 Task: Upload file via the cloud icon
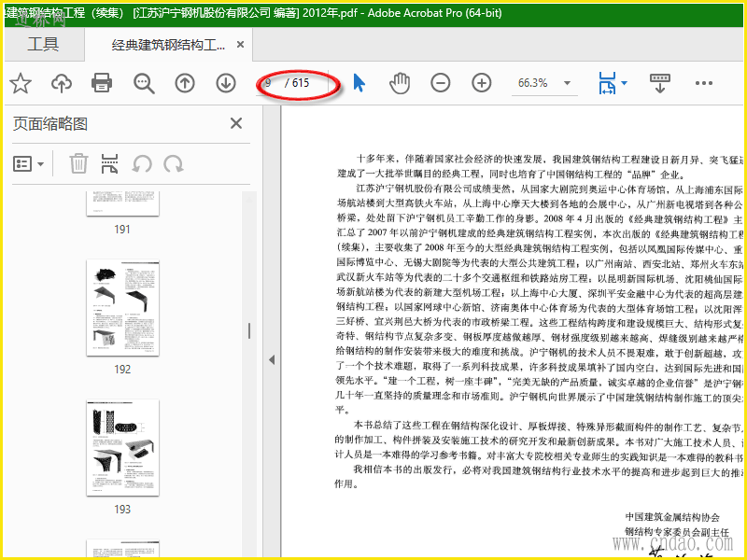coord(62,83)
